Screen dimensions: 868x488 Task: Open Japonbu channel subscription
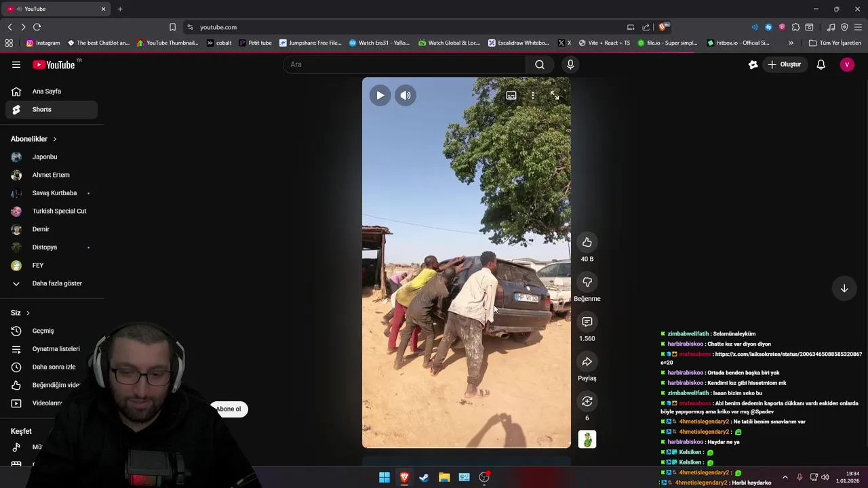point(52,157)
